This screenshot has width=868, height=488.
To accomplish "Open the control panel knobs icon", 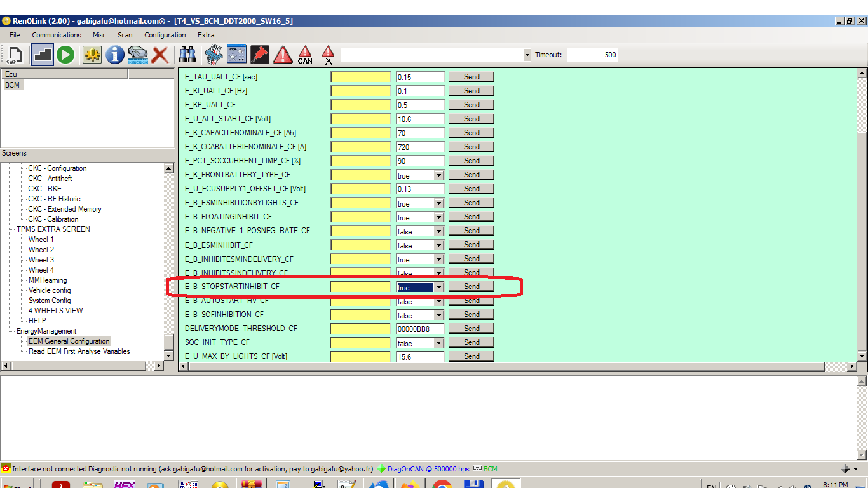I will coord(236,55).
